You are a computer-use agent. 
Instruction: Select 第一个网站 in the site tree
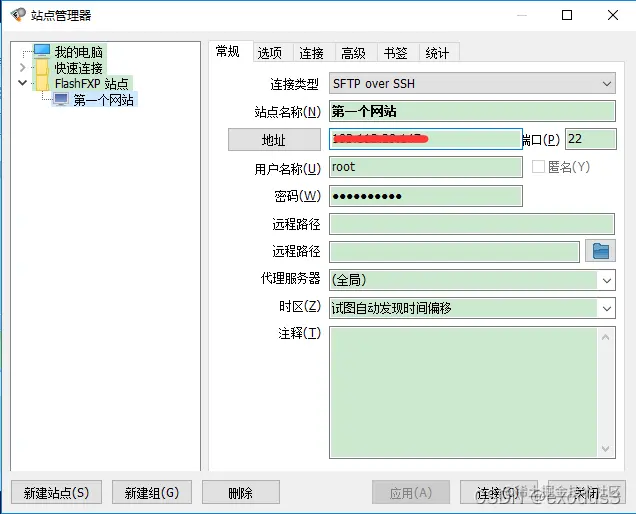(x=104, y=100)
